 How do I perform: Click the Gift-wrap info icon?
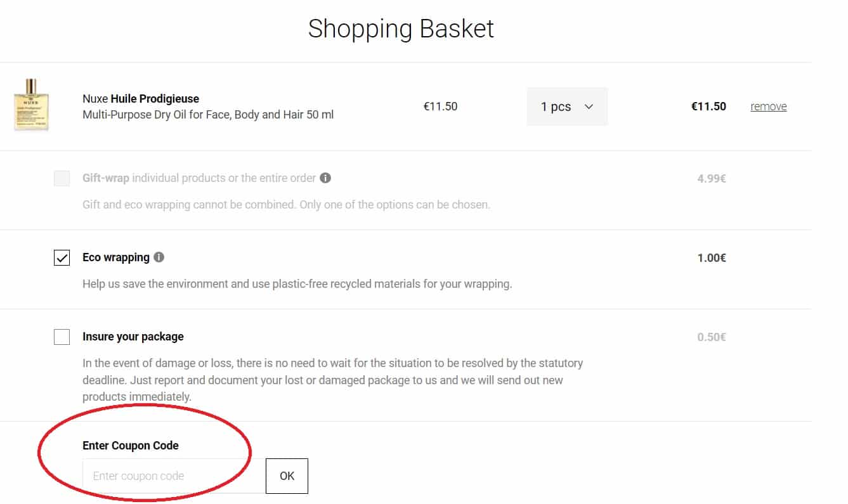point(325,178)
